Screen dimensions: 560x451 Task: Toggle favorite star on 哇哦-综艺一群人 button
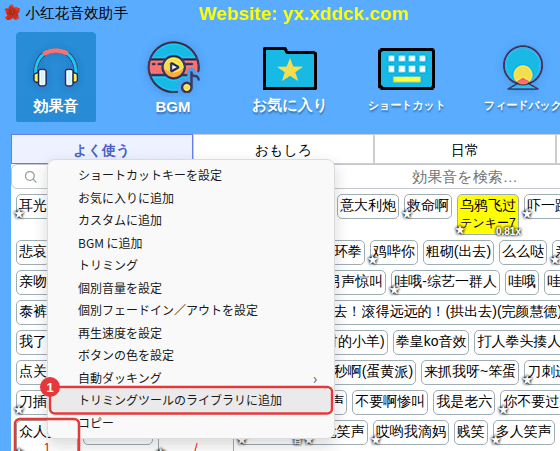point(394,290)
